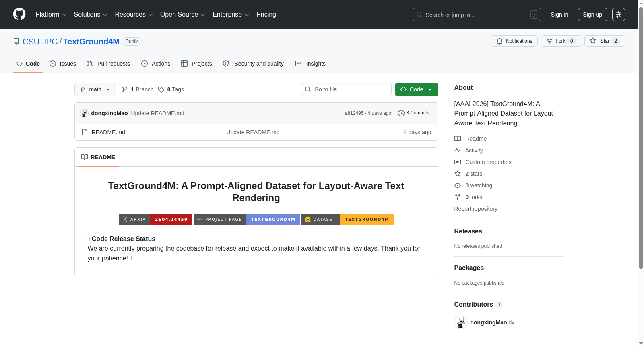The image size is (644, 347).
Task: Open the Dataset TextGround4M badge
Action: point(347,219)
